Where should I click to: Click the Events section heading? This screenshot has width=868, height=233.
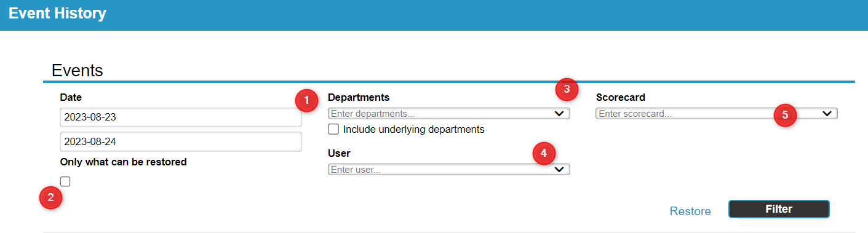pyautogui.click(x=77, y=70)
